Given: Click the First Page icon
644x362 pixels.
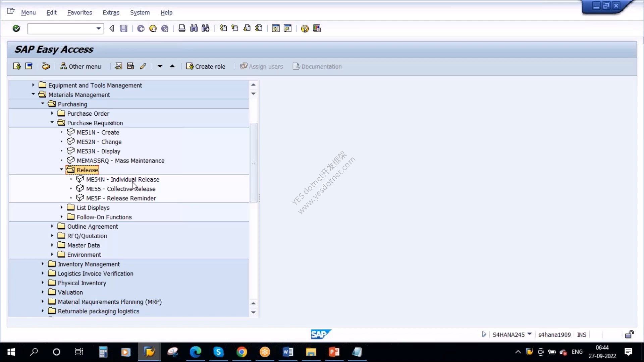Looking at the screenshot, I should (x=223, y=28).
